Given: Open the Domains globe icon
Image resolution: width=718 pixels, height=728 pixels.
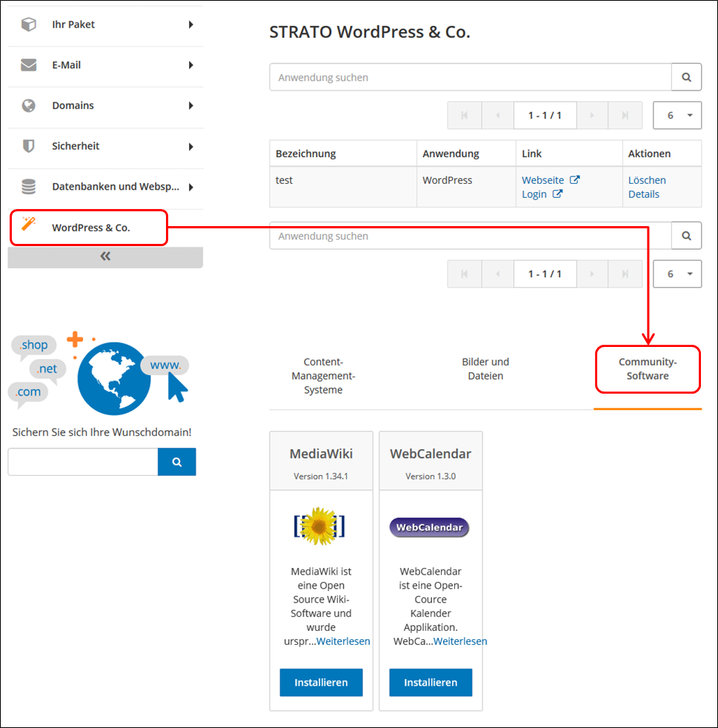Looking at the screenshot, I should [x=28, y=105].
